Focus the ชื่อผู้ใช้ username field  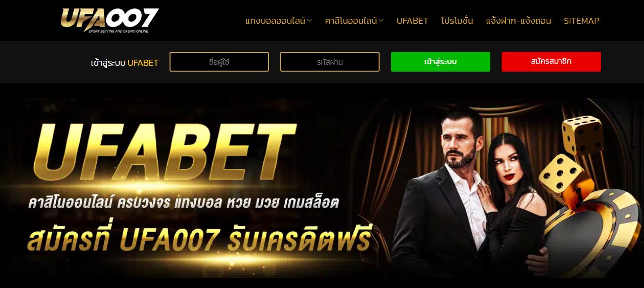coord(219,62)
